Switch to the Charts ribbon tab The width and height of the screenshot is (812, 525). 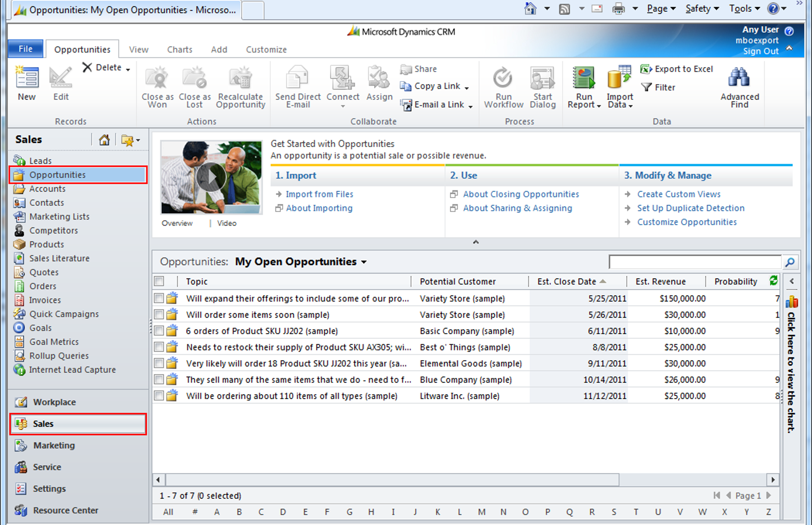180,49
